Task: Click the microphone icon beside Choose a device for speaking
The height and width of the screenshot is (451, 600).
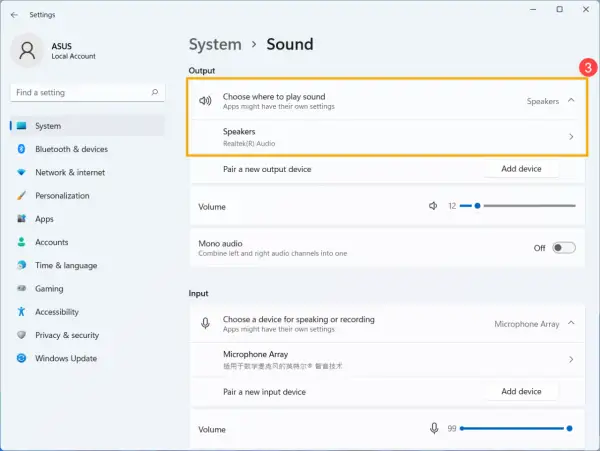Action: 205,323
